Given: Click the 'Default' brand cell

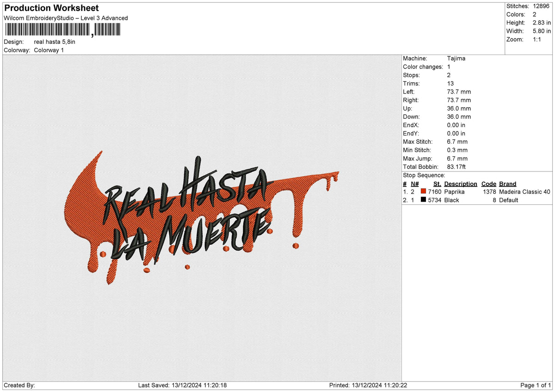Looking at the screenshot, I should [x=509, y=200].
